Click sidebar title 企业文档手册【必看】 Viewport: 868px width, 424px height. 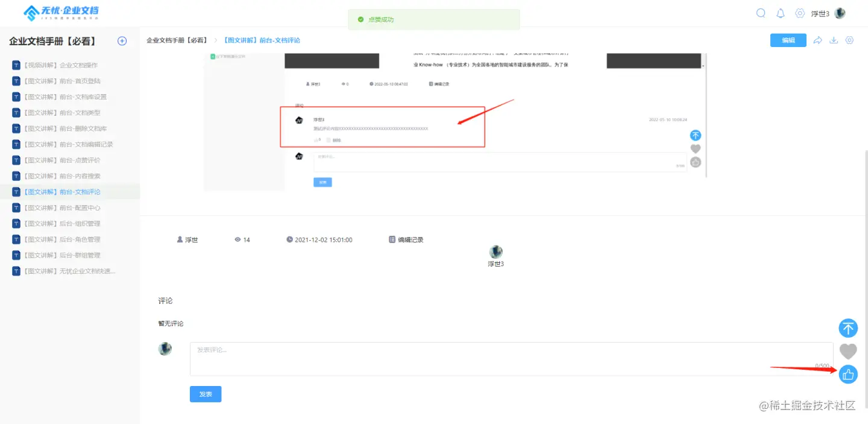point(52,41)
